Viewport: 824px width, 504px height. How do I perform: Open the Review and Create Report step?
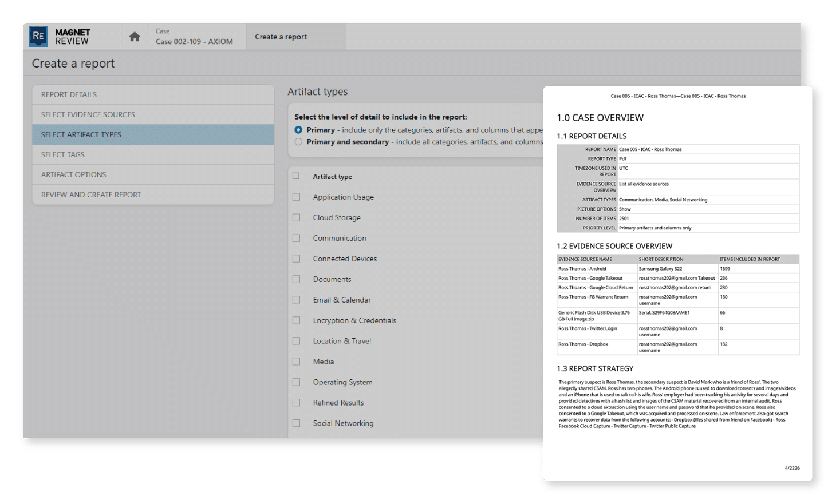tap(153, 195)
